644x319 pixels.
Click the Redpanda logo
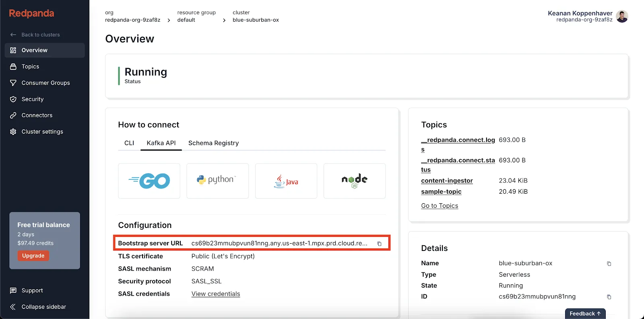pyautogui.click(x=31, y=13)
